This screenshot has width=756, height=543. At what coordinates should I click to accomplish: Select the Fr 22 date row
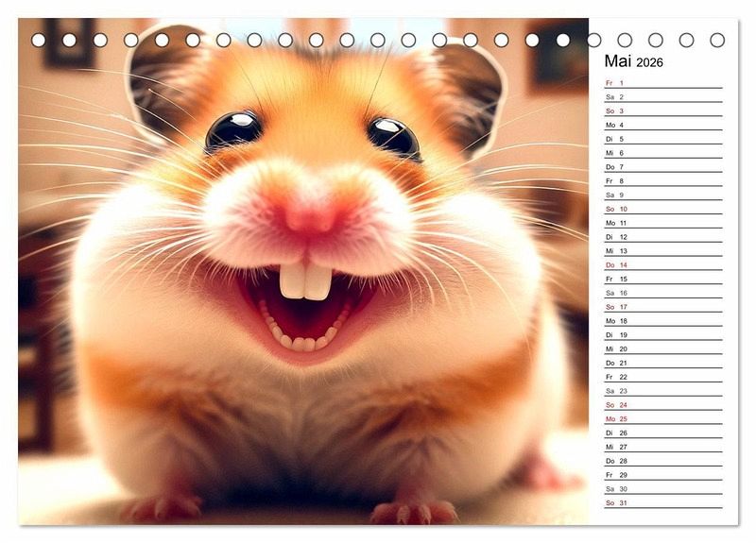tap(662, 377)
